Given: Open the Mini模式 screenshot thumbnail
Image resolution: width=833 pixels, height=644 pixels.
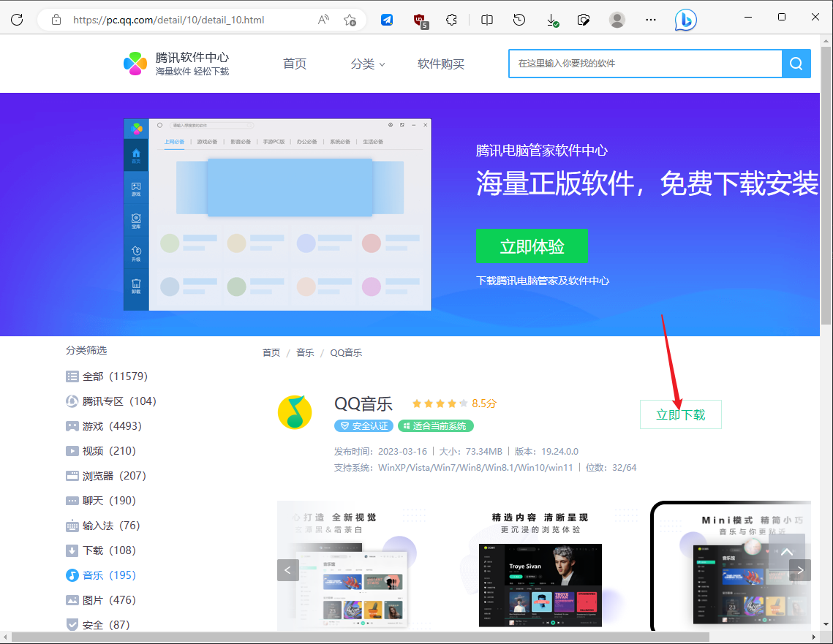Looking at the screenshot, I should point(731,565).
